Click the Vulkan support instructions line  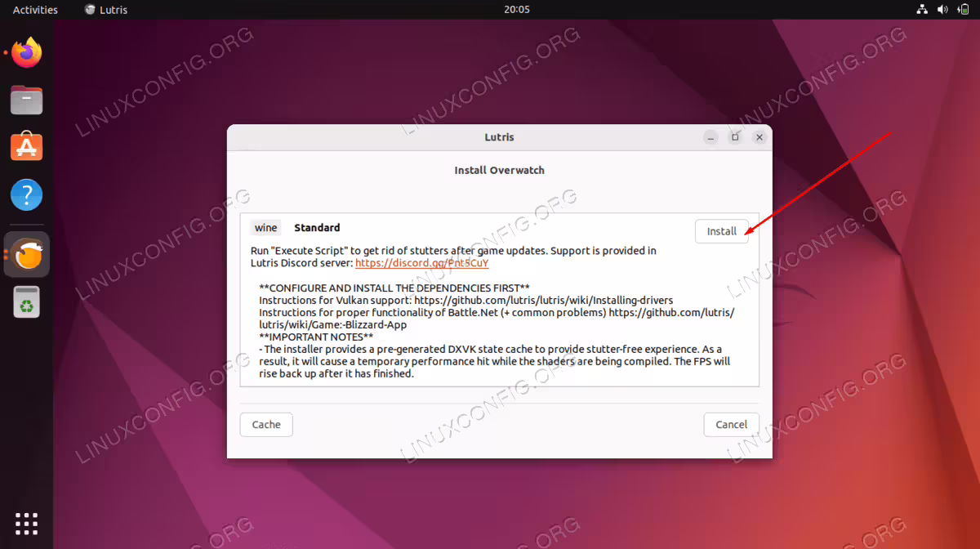466,300
